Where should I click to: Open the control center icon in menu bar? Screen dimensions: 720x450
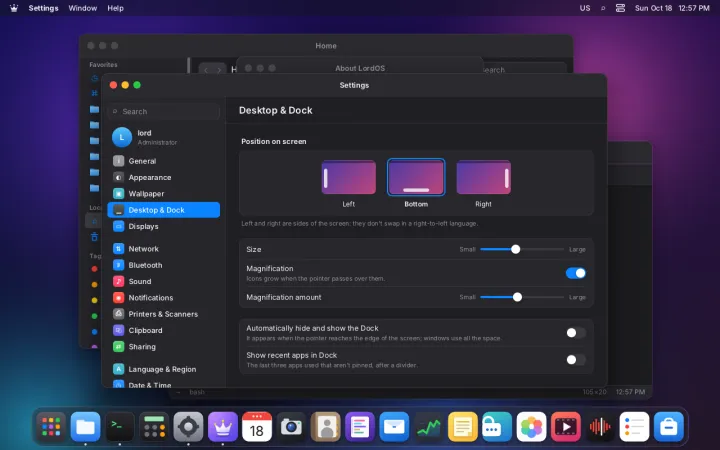(x=620, y=8)
